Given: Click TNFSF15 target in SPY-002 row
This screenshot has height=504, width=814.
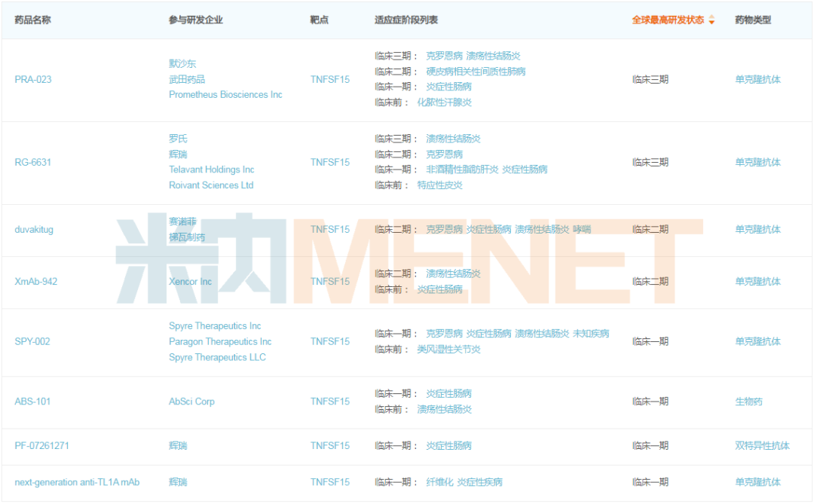Looking at the screenshot, I should [330, 341].
